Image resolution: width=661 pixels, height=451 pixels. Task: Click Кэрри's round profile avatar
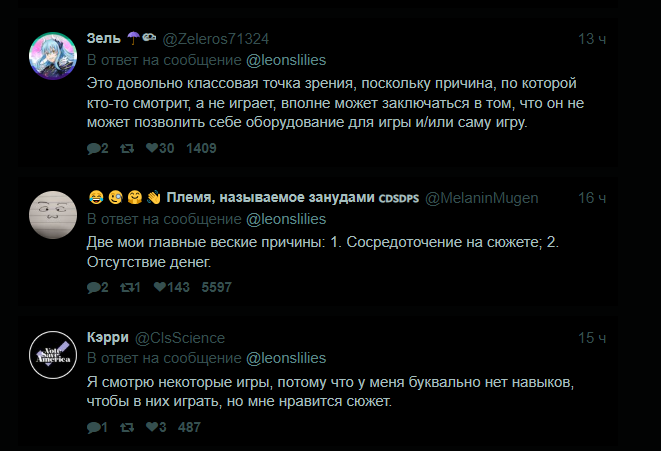point(49,351)
